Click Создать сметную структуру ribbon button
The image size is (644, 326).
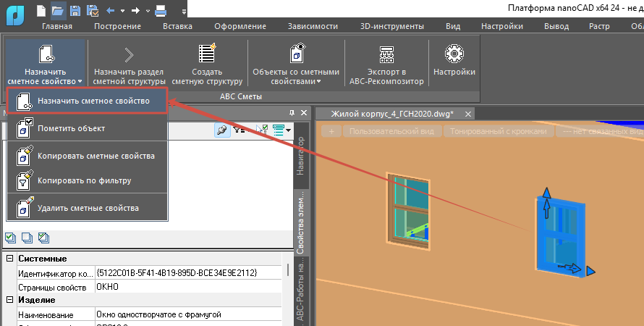tap(207, 64)
